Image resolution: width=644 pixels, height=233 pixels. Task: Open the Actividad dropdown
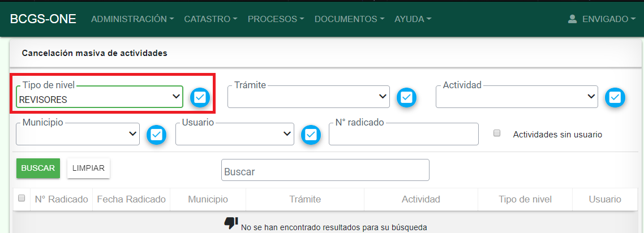click(x=517, y=98)
